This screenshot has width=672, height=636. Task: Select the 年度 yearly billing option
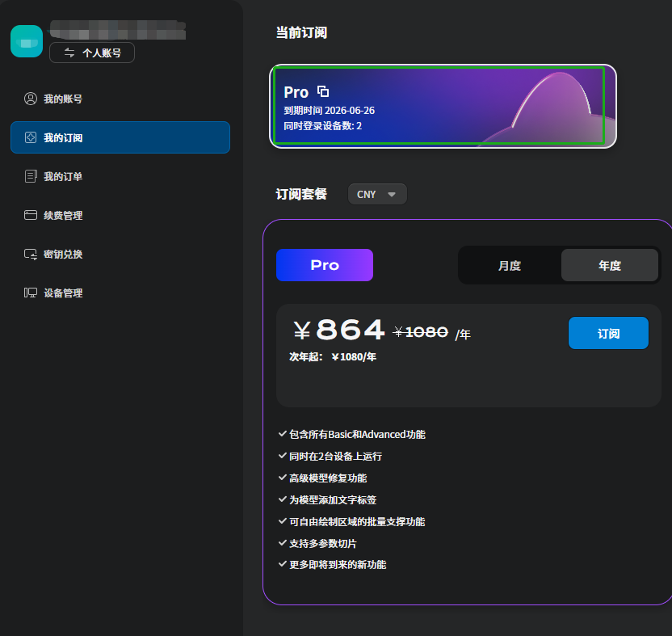[x=610, y=265]
